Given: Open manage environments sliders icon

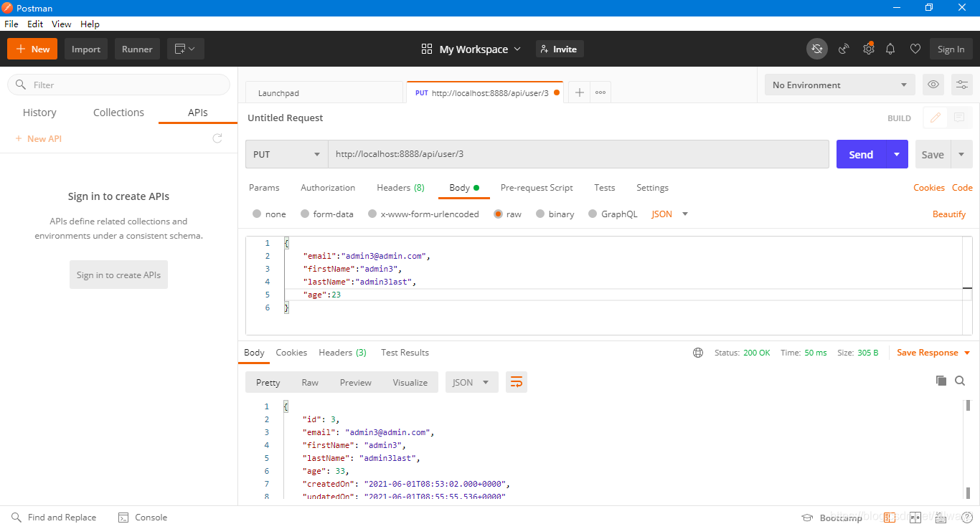Looking at the screenshot, I should pos(962,85).
